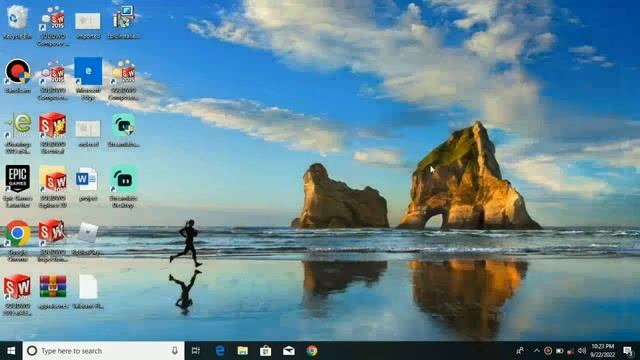Image resolution: width=640 pixels, height=360 pixels.
Task: Open Microsoft Store from the taskbar
Action: (266, 351)
